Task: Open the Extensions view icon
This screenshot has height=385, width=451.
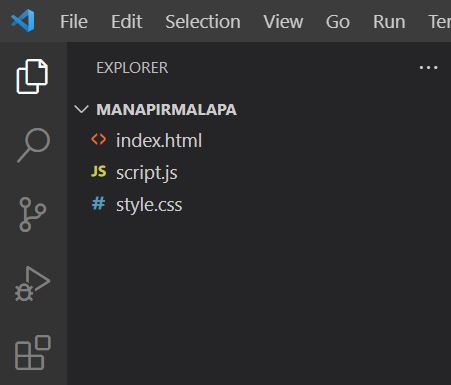Action: 33,353
